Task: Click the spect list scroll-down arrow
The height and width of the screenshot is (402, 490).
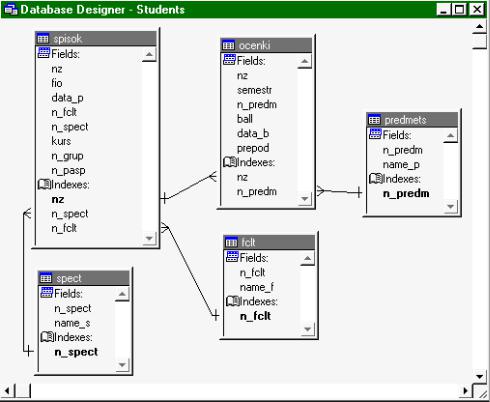Action: [x=122, y=365]
